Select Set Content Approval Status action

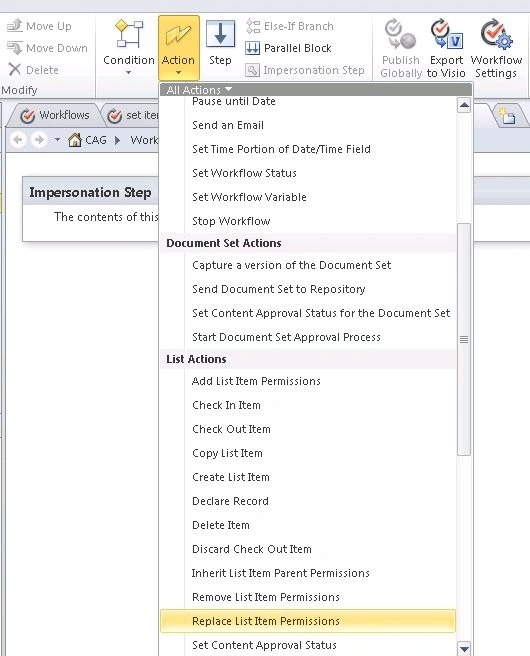pos(264,645)
